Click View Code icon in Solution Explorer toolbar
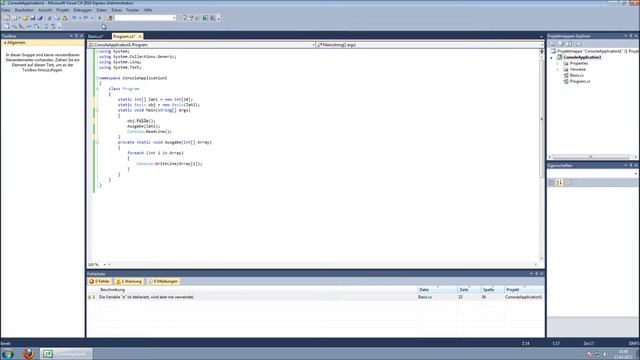The height and width of the screenshot is (360, 640). point(578,44)
